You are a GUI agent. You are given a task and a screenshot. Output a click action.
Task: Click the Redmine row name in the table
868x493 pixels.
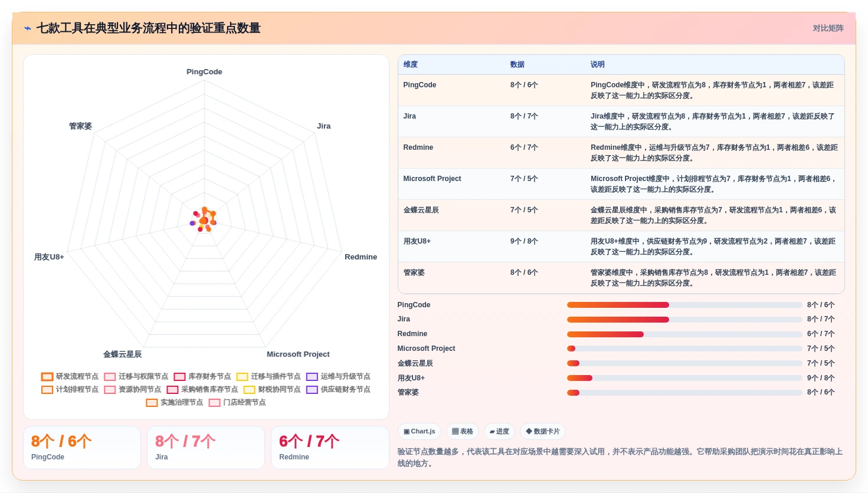pos(418,147)
